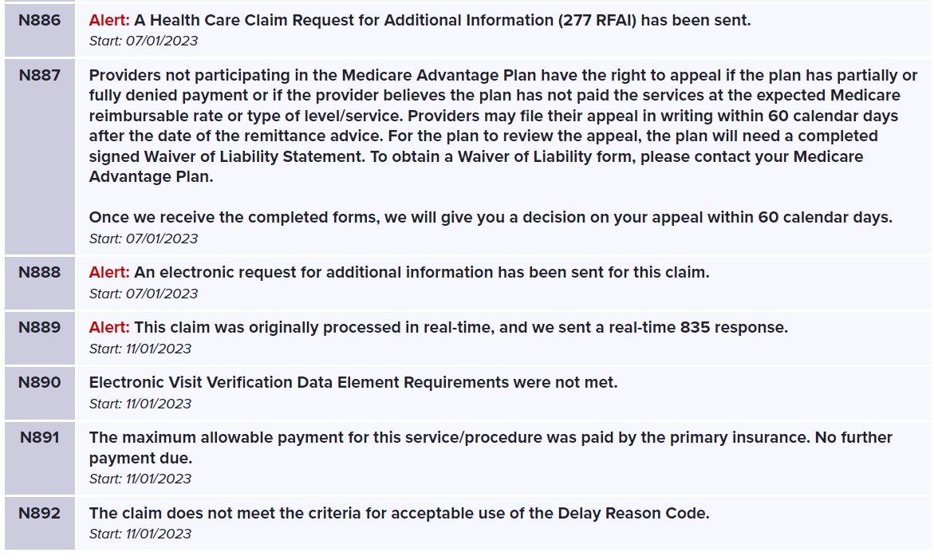Click the red Alert label for N889
This screenshot has height=560, width=934.
[108, 327]
